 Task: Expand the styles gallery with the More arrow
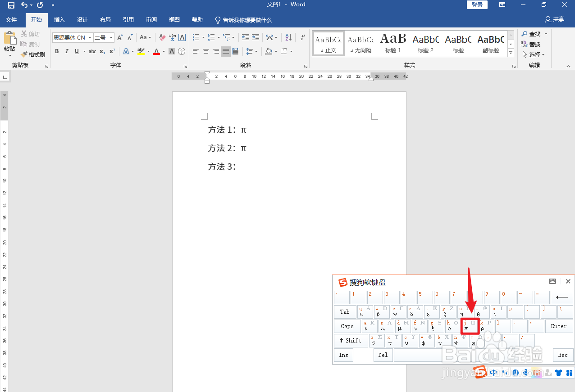click(511, 53)
